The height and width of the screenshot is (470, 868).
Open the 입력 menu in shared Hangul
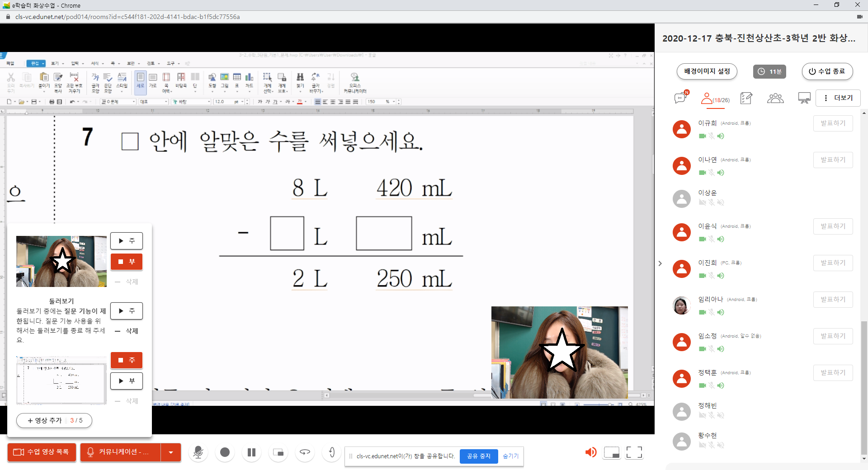tap(77, 63)
